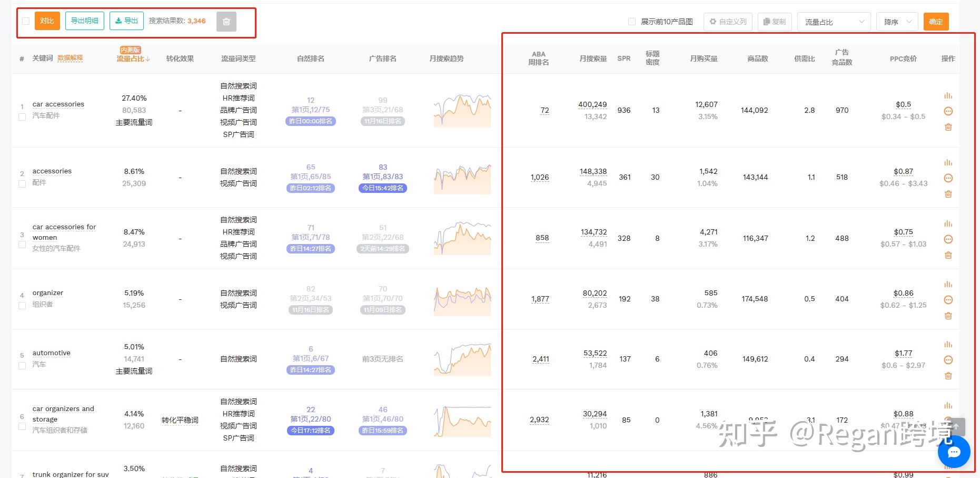The width and height of the screenshot is (980, 478).
Task: Expand the 降序 sort order dropdown
Action: pyautogui.click(x=897, y=22)
